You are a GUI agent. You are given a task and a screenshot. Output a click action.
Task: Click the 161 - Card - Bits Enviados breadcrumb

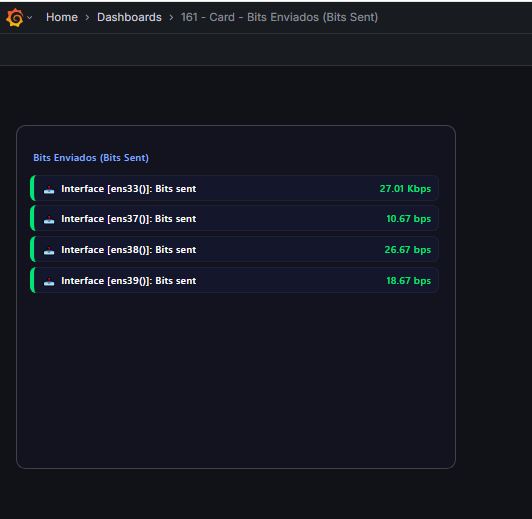click(279, 17)
